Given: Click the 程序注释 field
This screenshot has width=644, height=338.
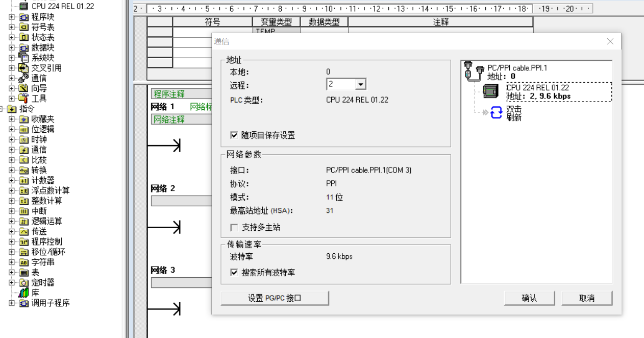Looking at the screenshot, I should pos(181,94).
